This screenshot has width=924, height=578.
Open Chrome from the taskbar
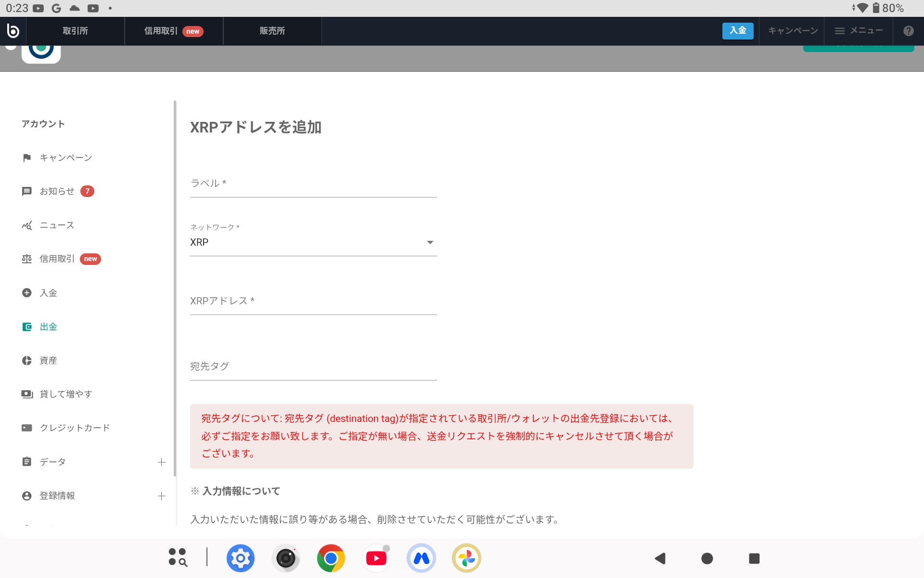(331, 558)
